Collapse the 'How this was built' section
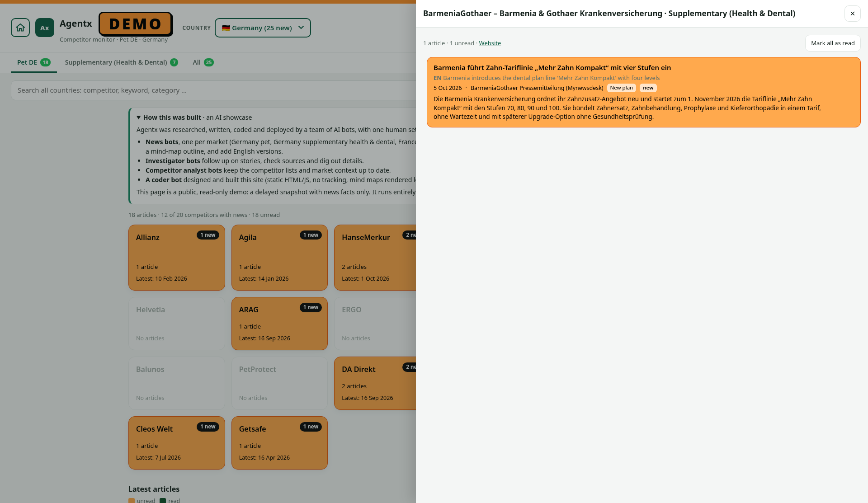This screenshot has width=868, height=503. (194, 118)
